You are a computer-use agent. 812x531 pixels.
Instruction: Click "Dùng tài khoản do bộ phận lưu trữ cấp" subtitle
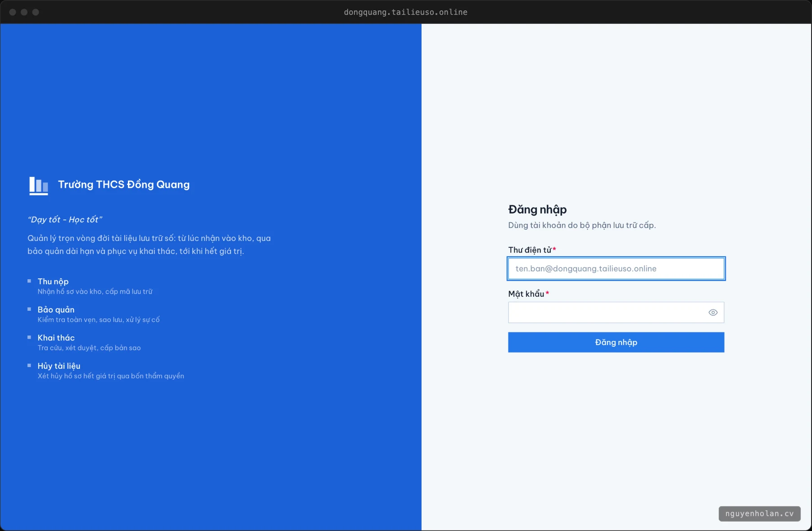582,225
